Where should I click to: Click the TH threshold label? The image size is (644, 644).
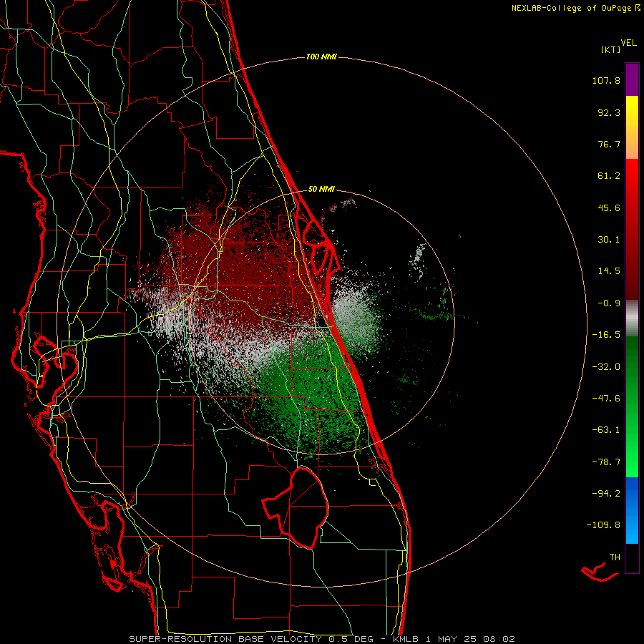pyautogui.click(x=615, y=557)
